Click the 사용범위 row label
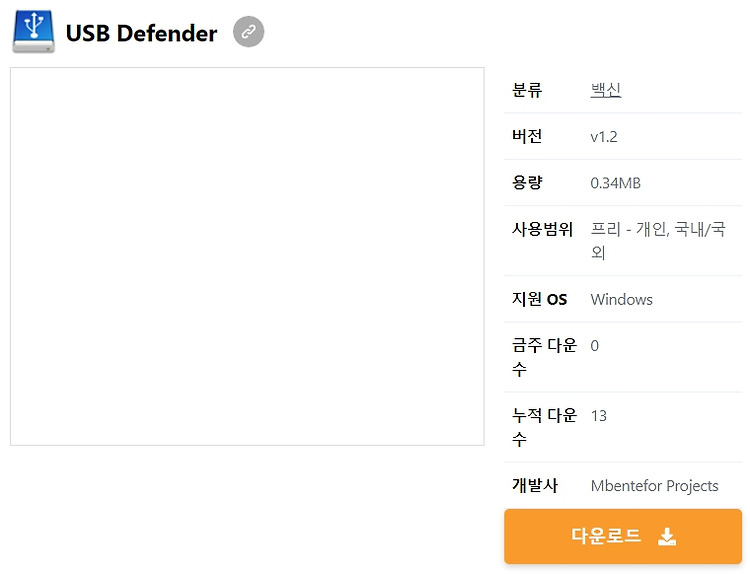The image size is (750, 574). point(542,229)
